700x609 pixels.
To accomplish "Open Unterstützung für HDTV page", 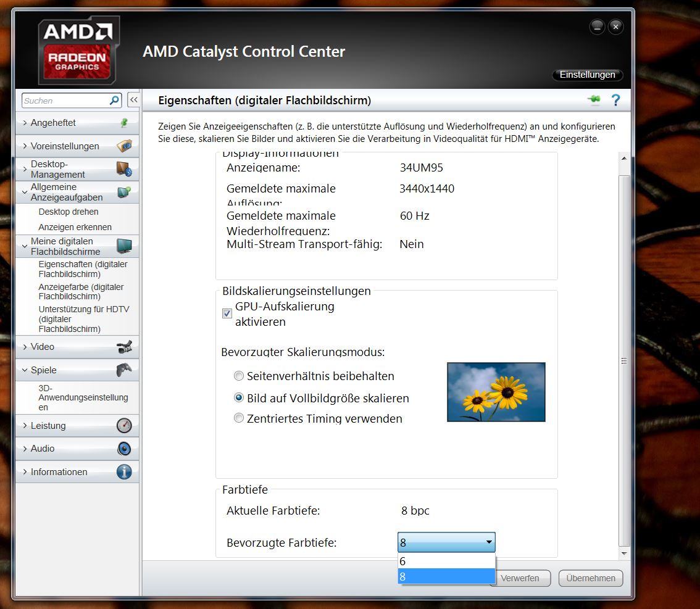I will tap(84, 319).
